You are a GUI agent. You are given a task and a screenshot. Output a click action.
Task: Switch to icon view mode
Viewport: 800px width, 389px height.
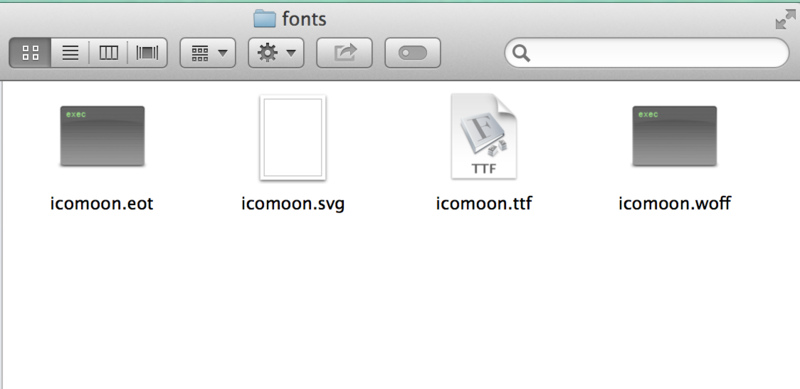30,53
